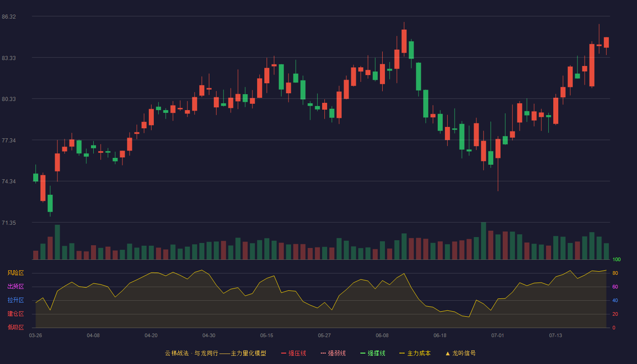Click the 07-01 date axis marker
Image resolution: width=637 pixels, height=364 pixels.
tap(498, 335)
